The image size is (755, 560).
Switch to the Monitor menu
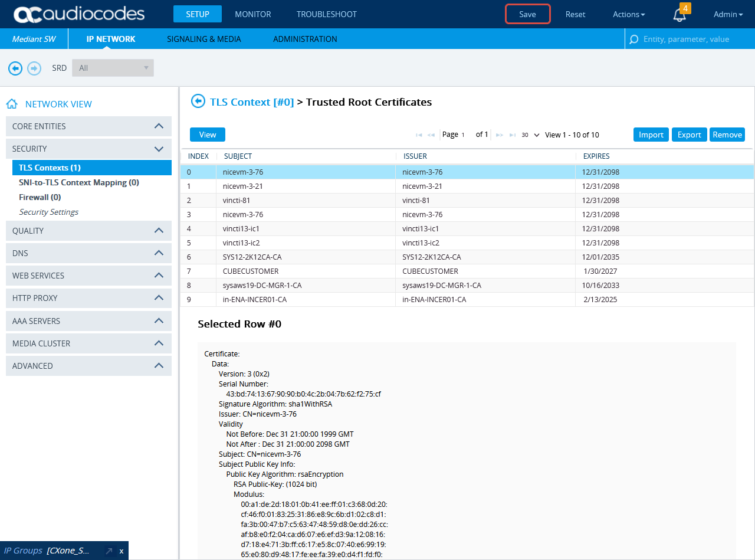[x=253, y=14]
